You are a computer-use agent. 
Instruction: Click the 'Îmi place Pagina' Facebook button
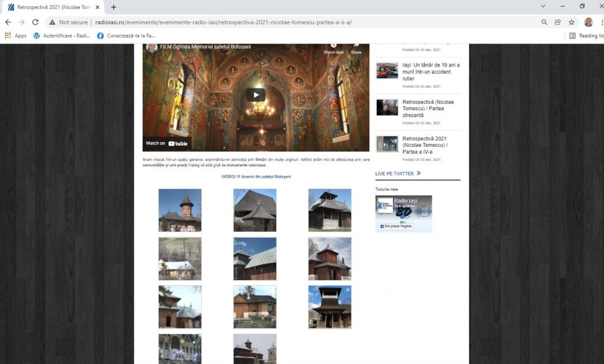coord(396,227)
